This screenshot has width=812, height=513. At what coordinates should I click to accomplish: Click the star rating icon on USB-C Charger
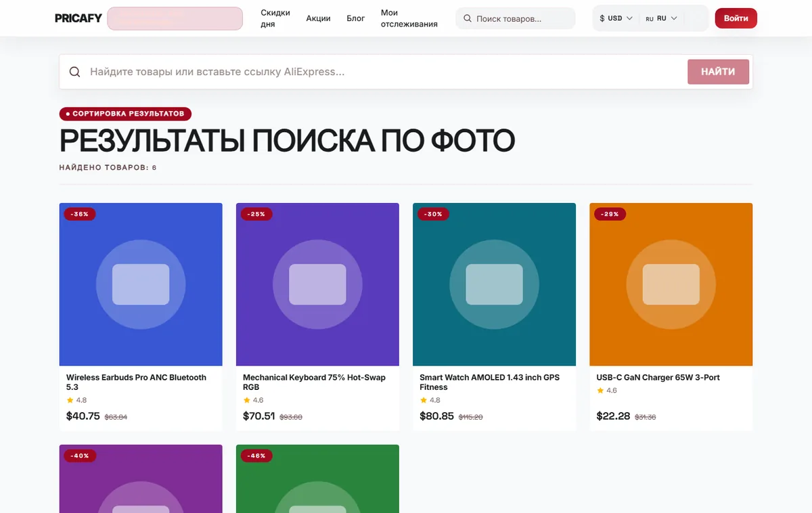600,391
